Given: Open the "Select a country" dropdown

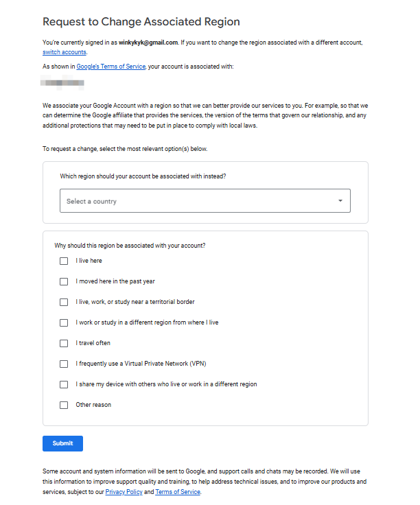Looking at the screenshot, I should (205, 201).
